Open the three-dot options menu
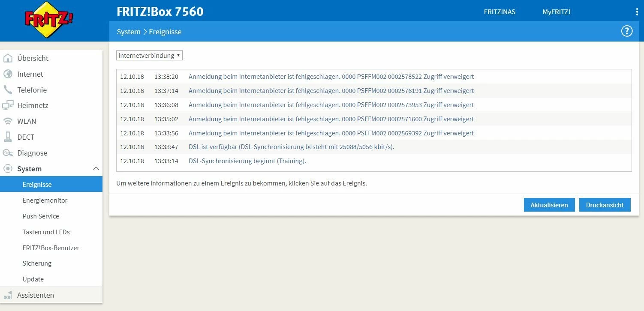 coord(637,12)
